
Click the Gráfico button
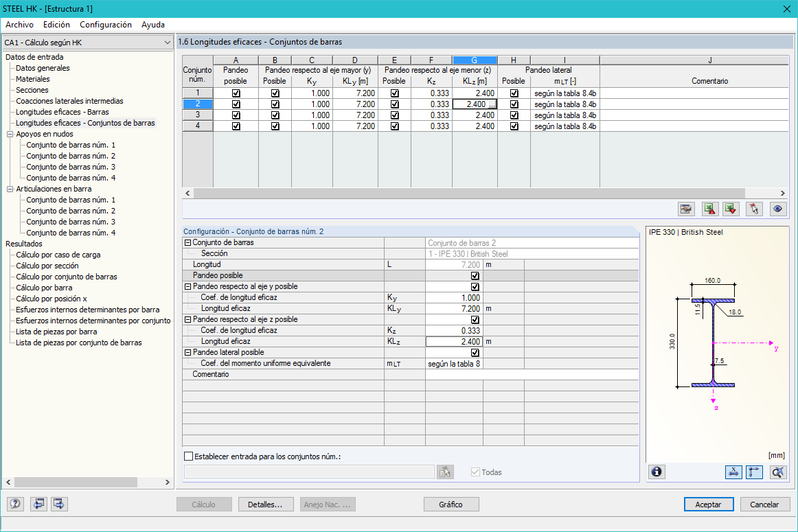pyautogui.click(x=451, y=505)
